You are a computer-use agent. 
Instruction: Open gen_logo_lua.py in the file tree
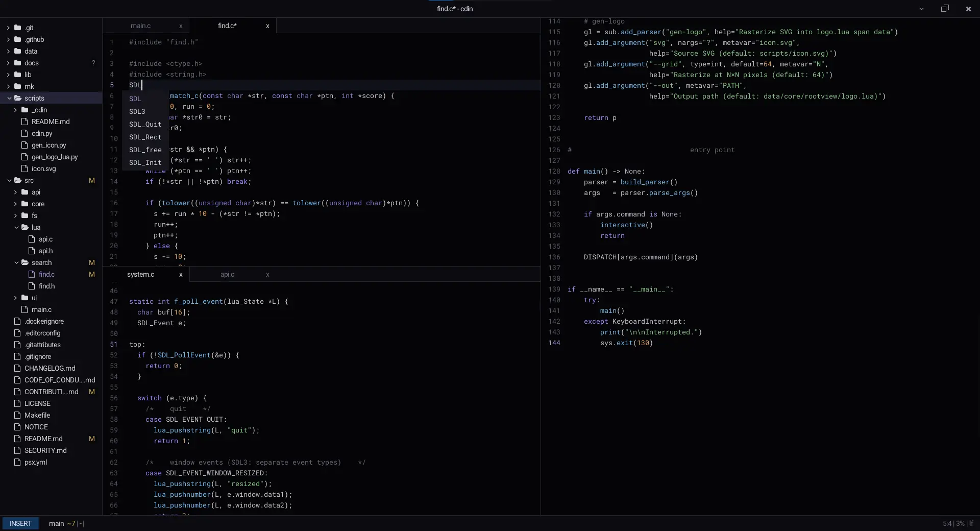(55, 157)
